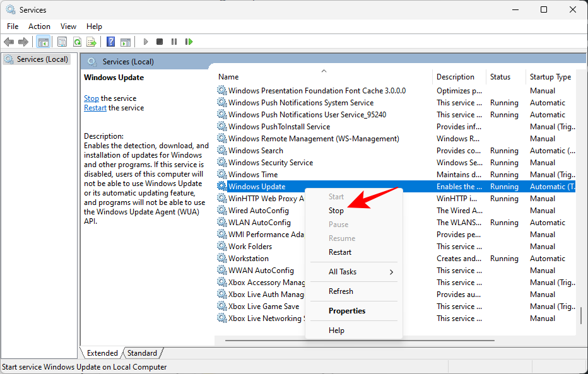Image resolution: width=588 pixels, height=374 pixels.
Task: Click the Restart Service toolbar icon
Action: [189, 42]
